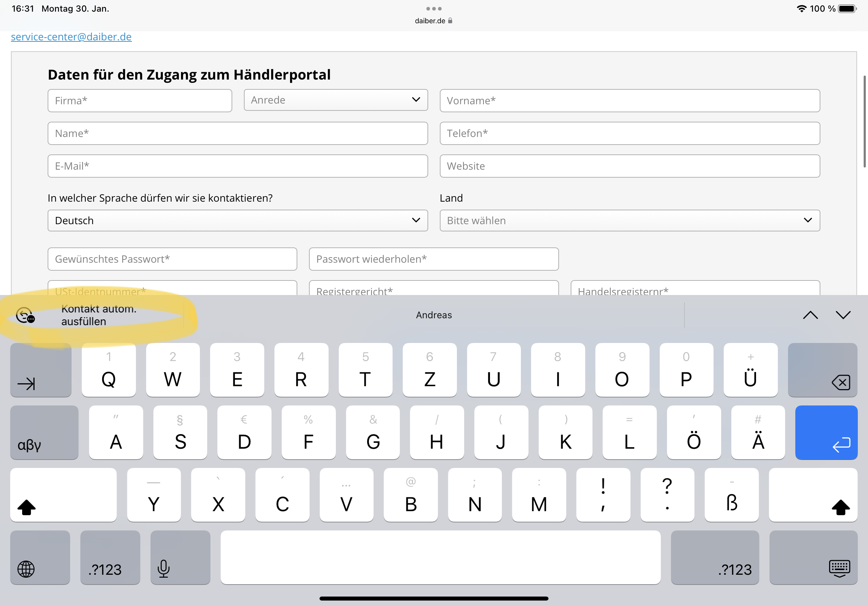
Task: Tap the hide keyboard key
Action: (x=813, y=557)
